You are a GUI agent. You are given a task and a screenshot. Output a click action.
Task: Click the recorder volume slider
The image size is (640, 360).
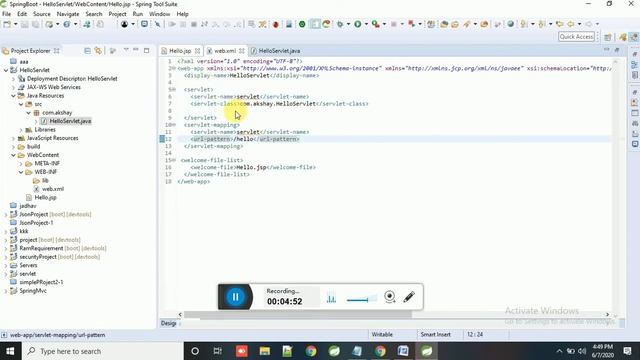coord(362,300)
